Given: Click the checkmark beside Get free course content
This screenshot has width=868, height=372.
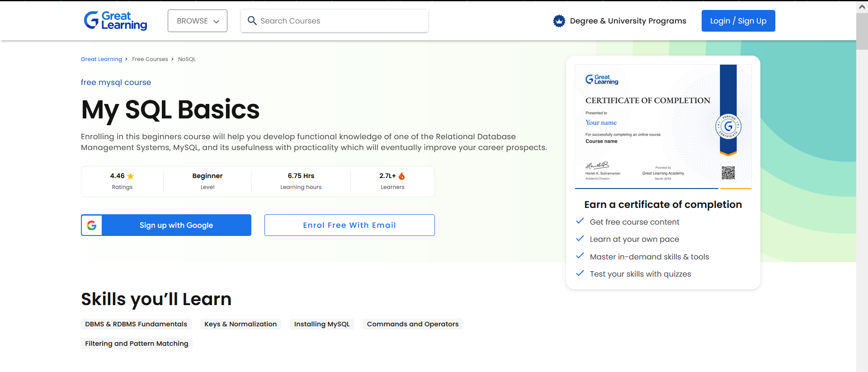Looking at the screenshot, I should (580, 221).
